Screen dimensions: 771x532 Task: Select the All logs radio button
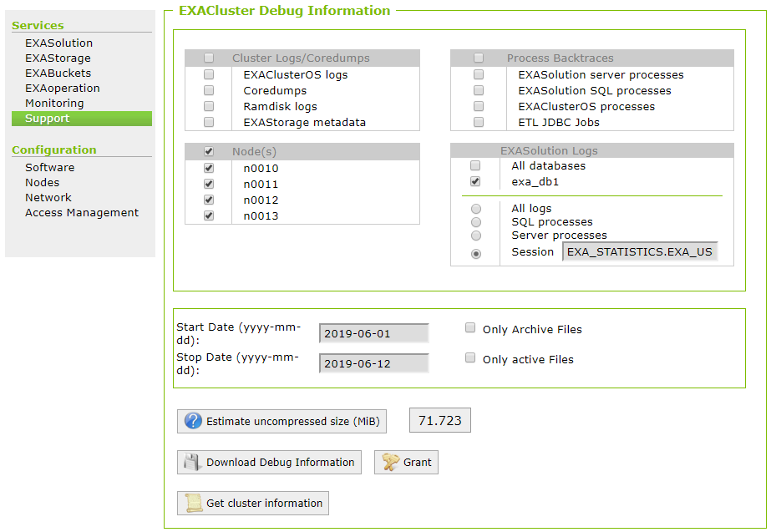click(476, 209)
